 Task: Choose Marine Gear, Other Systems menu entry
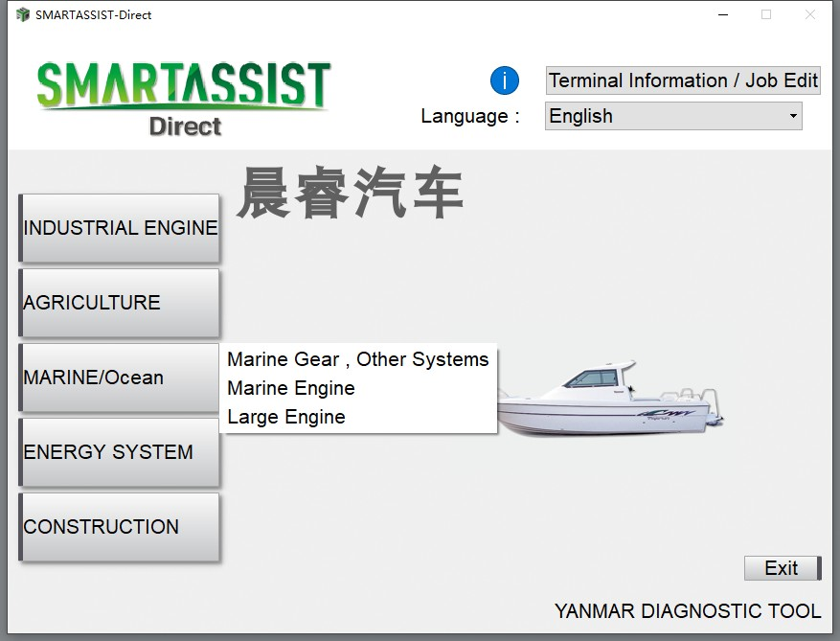(358, 359)
